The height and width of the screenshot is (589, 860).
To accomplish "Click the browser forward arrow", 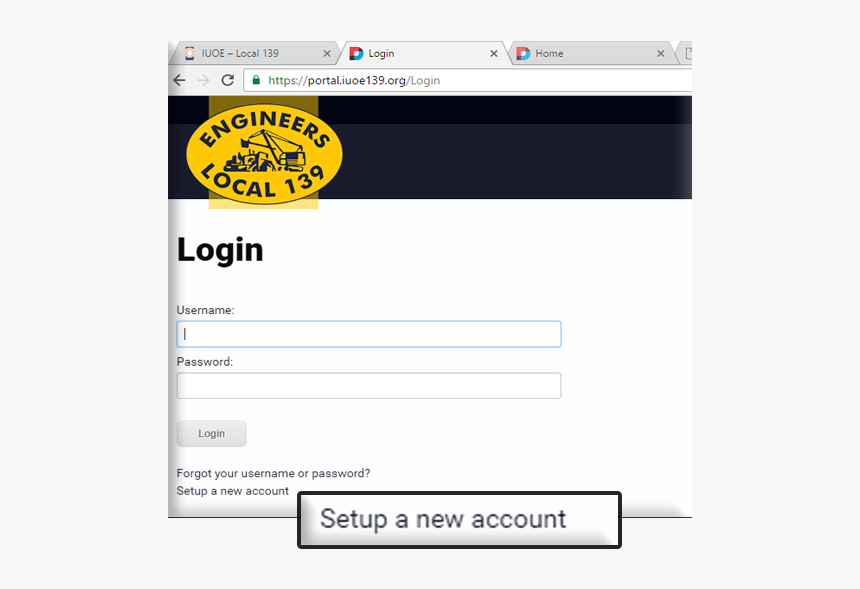I will tap(203, 81).
